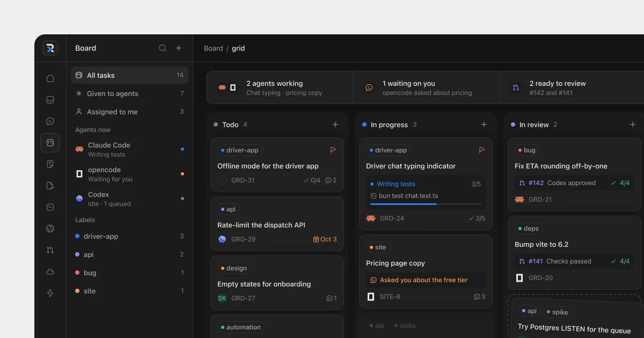Open the lightning bolt icon in the rail
The height and width of the screenshot is (338, 644).
(50, 293)
